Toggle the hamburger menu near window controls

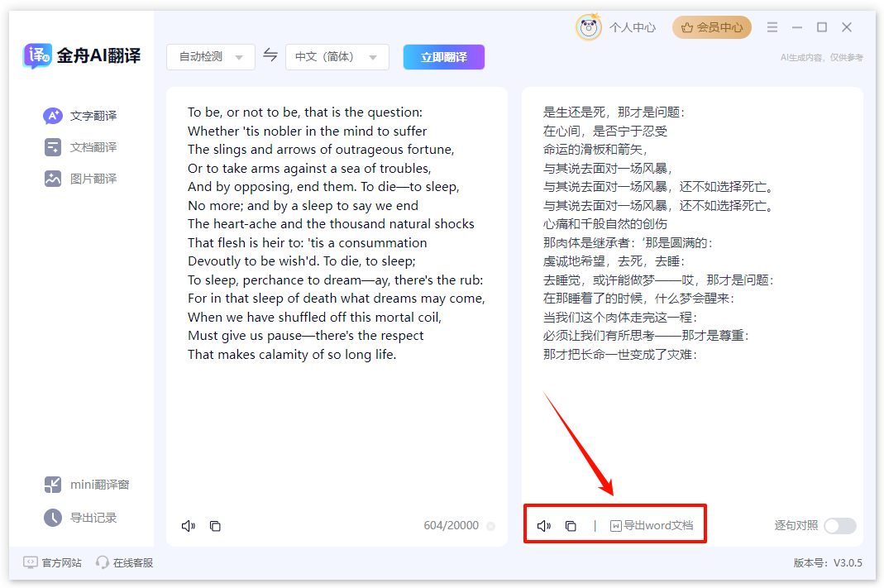click(x=772, y=26)
